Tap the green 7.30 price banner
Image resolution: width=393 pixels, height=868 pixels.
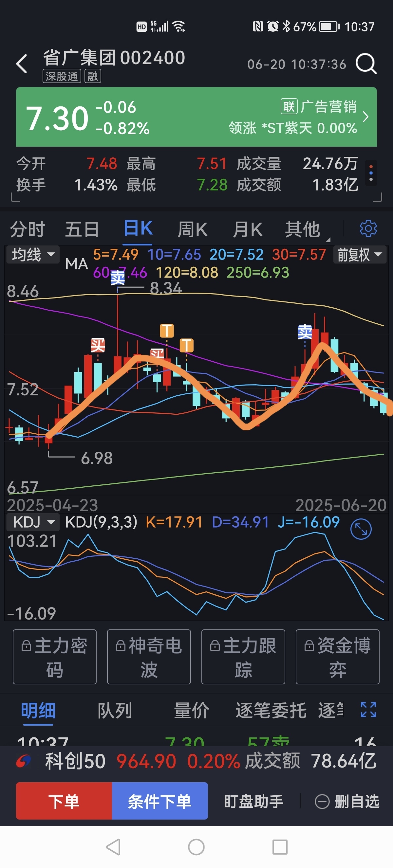tap(196, 117)
